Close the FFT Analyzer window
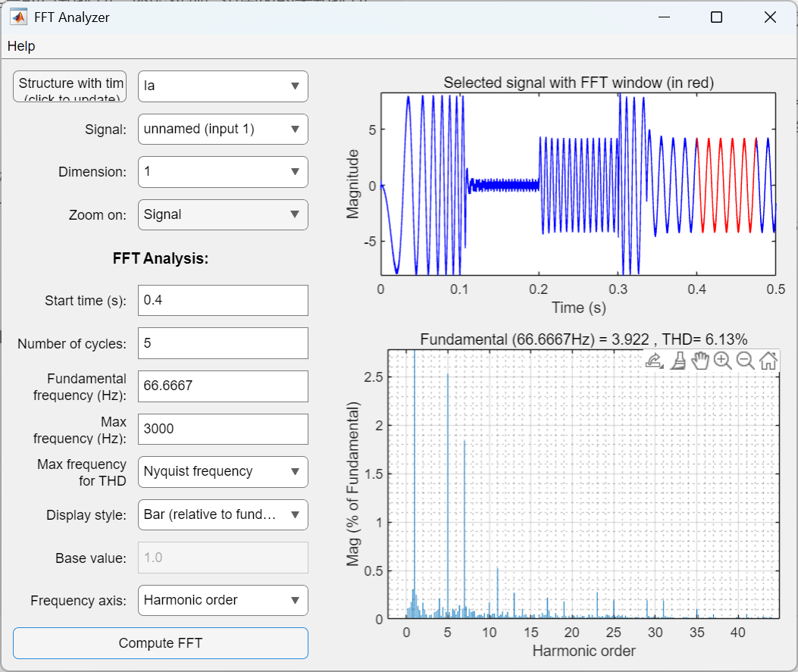Image resolution: width=798 pixels, height=672 pixels. point(770,17)
